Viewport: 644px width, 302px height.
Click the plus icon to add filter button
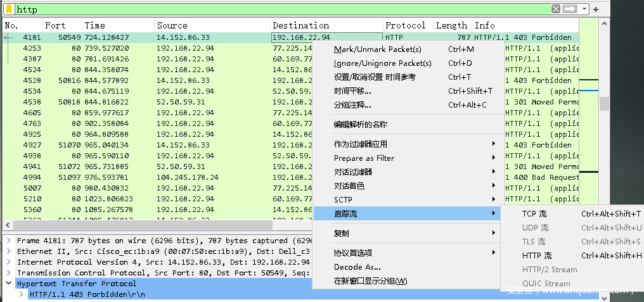595,9
